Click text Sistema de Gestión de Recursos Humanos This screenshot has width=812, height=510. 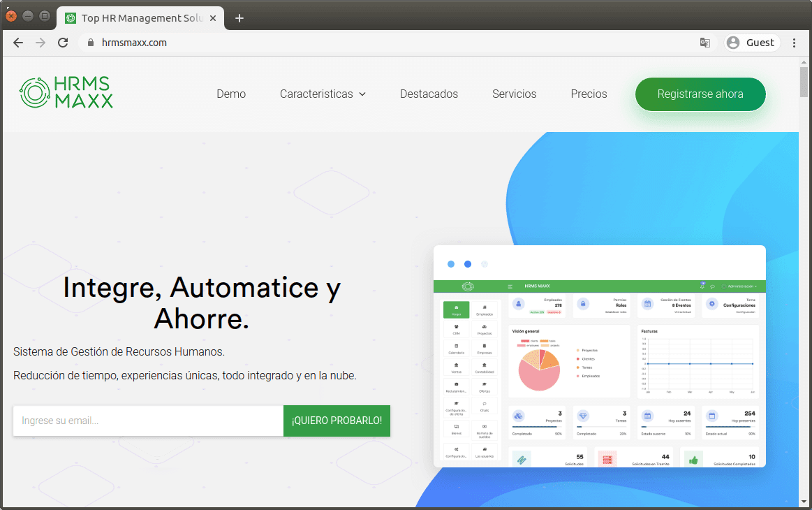pos(119,352)
